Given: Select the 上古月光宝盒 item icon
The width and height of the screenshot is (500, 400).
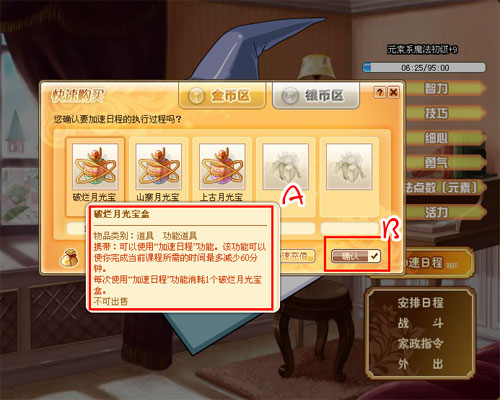Looking at the screenshot, I should pyautogui.click(x=222, y=166).
